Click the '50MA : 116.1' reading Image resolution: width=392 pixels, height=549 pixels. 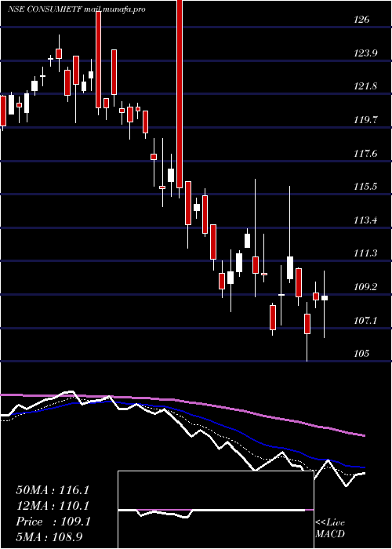(x=53, y=490)
